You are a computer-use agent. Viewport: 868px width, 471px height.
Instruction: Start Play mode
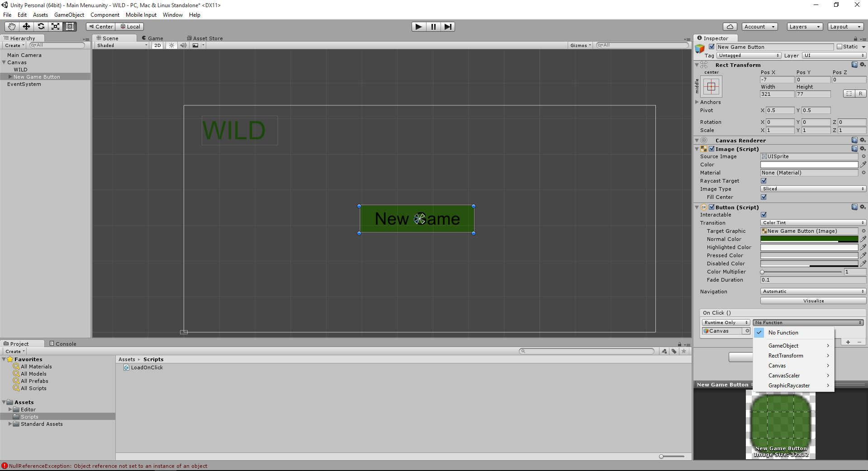(x=419, y=27)
